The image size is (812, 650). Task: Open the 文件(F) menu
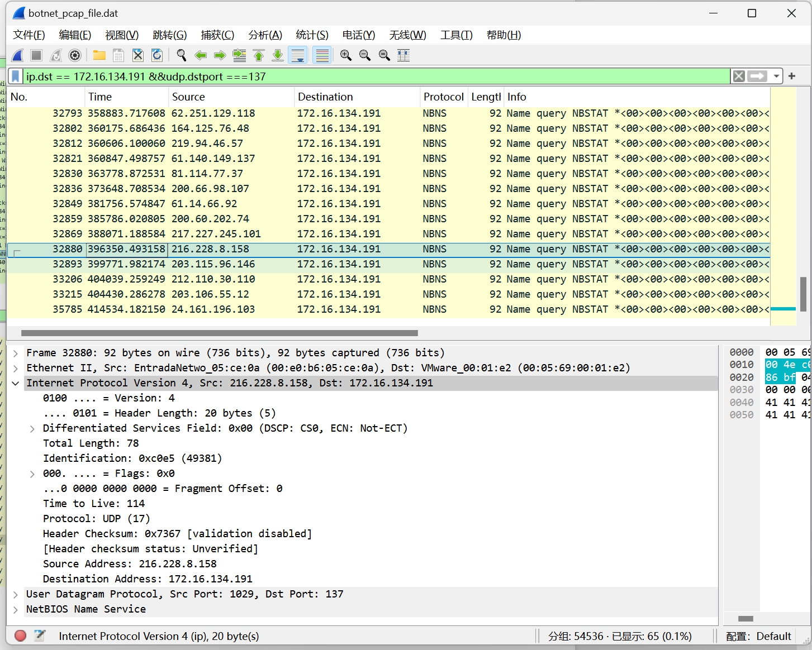pyautogui.click(x=29, y=35)
